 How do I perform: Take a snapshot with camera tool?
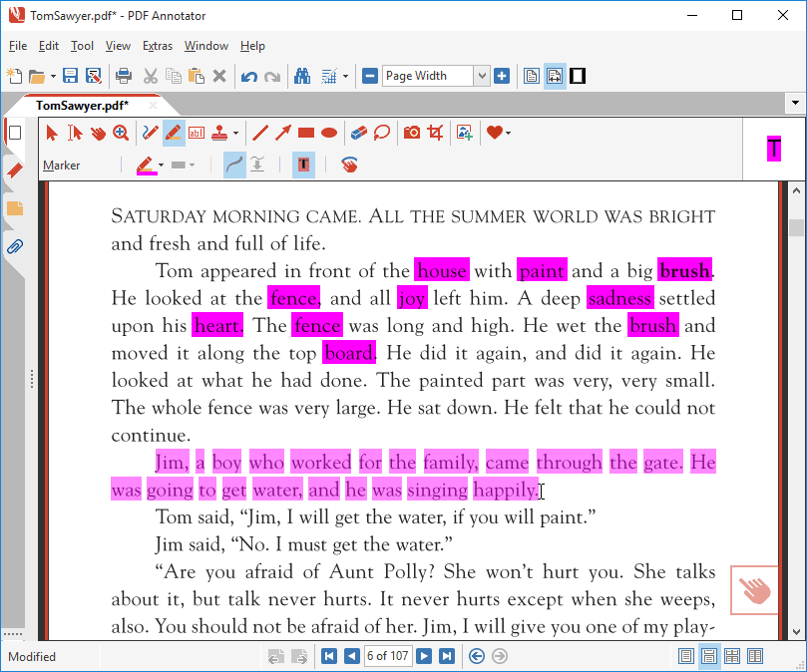(x=412, y=133)
